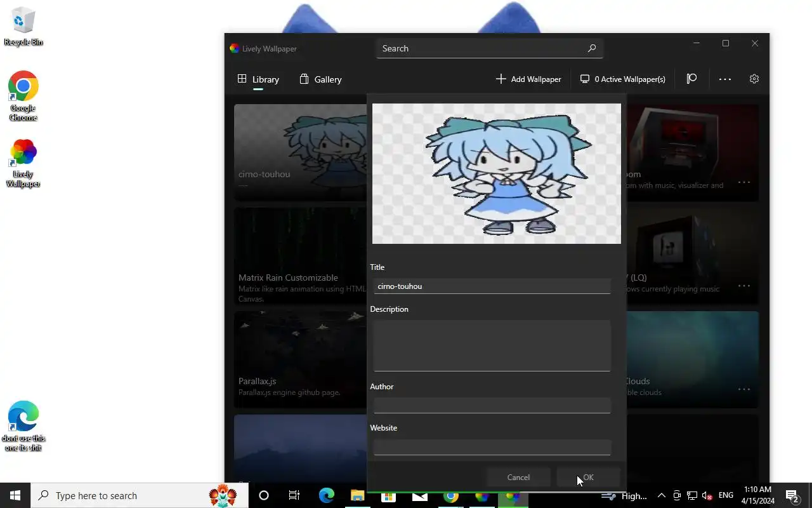Select the Matrix Rain Customizable wallpaper card
Viewport: 812px width, 508px height.
coord(300,256)
